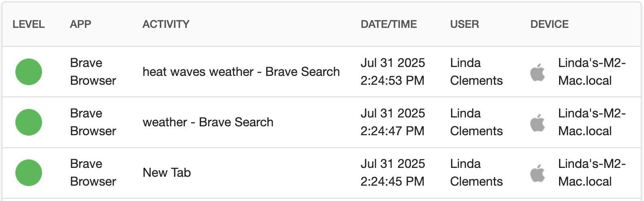Sort by the DATE/TIME column header
The width and height of the screenshot is (644, 201).
pos(389,24)
